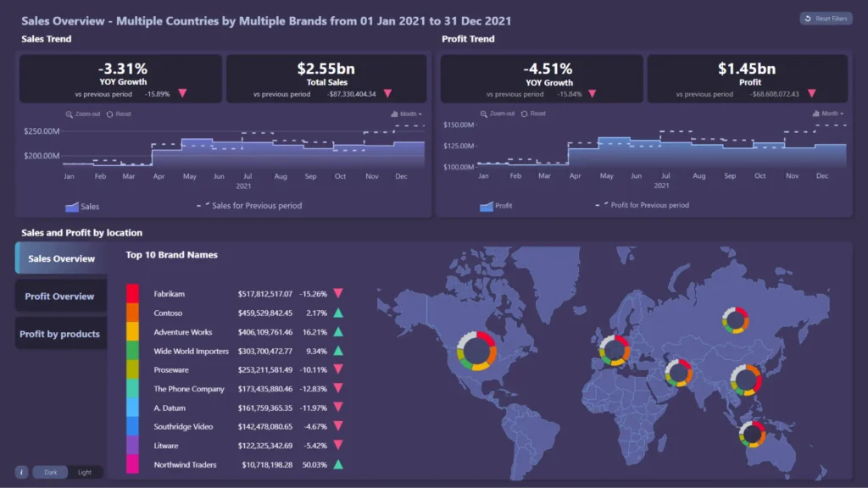Image resolution: width=868 pixels, height=488 pixels.
Task: Select the Zoom-out magnifier icon on Profit Trend
Action: point(484,114)
